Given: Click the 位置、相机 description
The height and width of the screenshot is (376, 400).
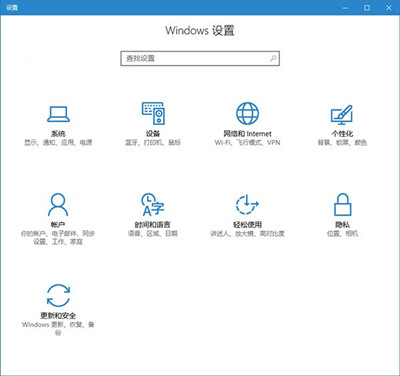Looking at the screenshot, I should 342,234.
